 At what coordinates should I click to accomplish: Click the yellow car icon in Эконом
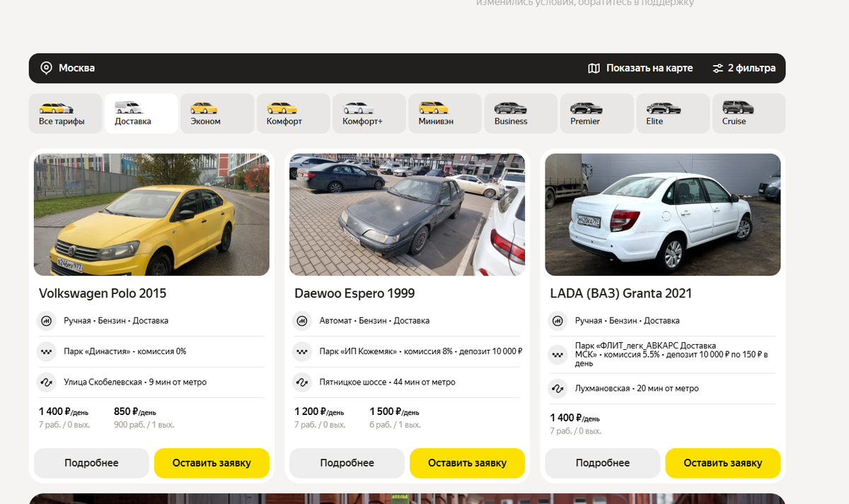click(x=204, y=108)
